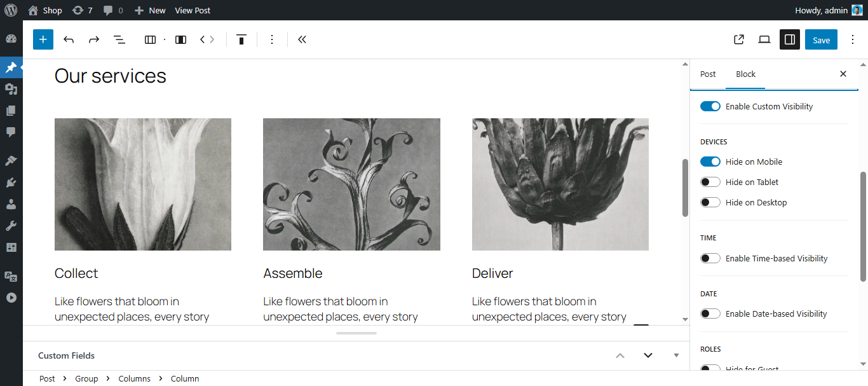Enable Time-based Visibility toggle
868x386 pixels.
click(710, 258)
